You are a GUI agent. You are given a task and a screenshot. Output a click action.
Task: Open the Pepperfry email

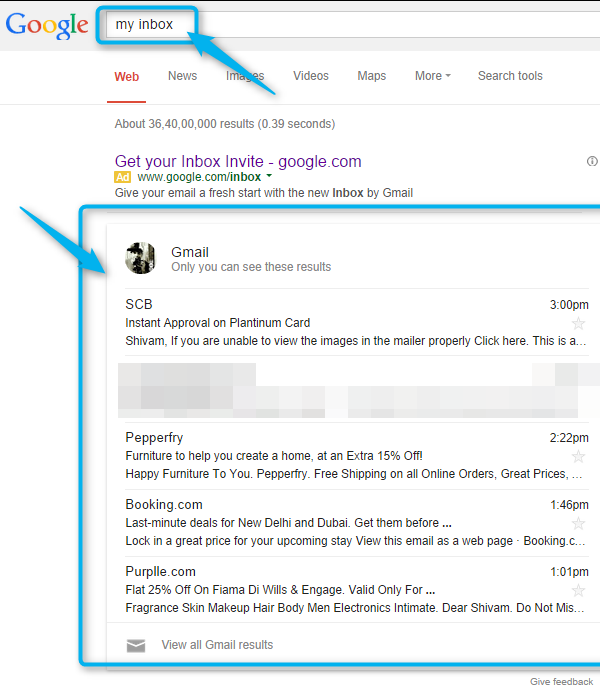click(x=154, y=438)
